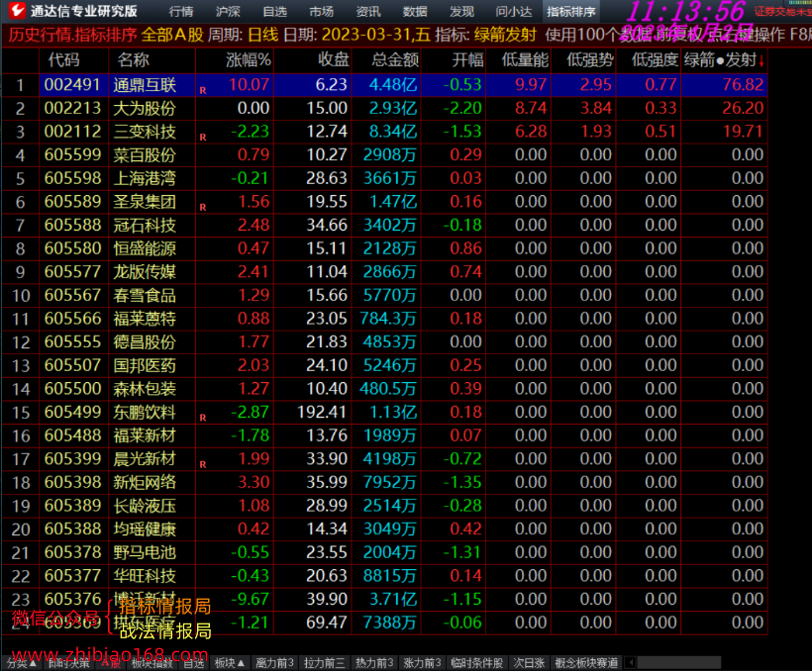Select stock 龙版传媒
Image resolution: width=812 pixels, height=671 pixels.
[x=145, y=272]
